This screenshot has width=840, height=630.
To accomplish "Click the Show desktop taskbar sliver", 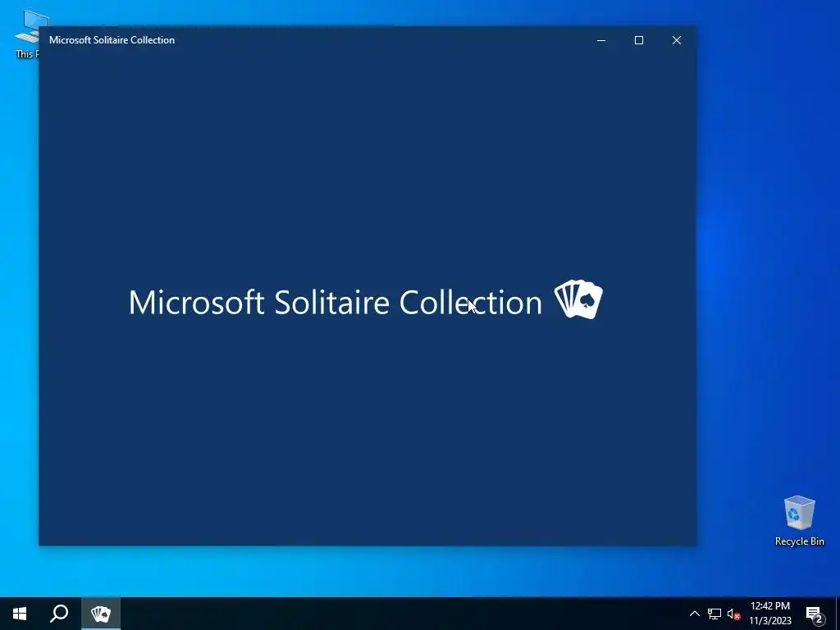I will tap(838, 614).
